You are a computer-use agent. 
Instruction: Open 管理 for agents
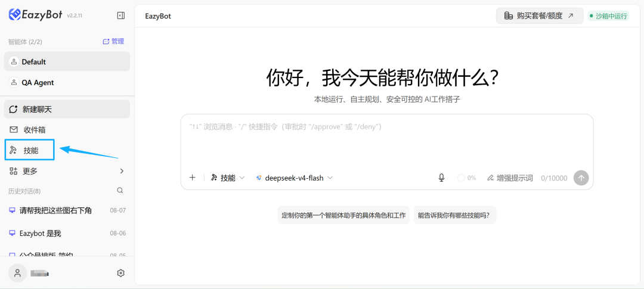(x=113, y=42)
